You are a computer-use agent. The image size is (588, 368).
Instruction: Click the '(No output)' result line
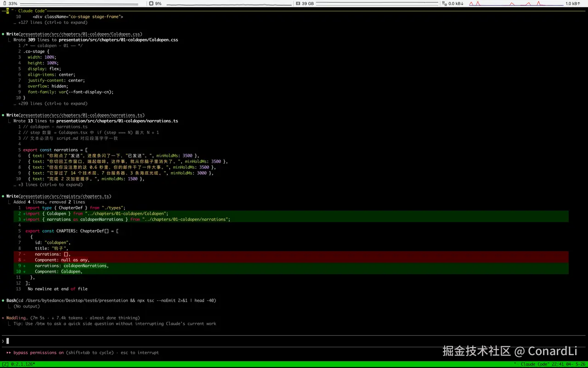(x=27, y=306)
